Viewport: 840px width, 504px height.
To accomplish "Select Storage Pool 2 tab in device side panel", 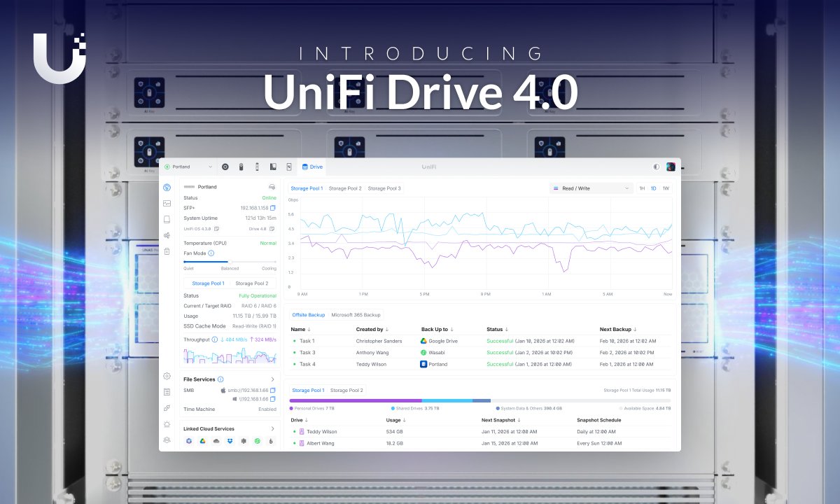I will pos(251,283).
